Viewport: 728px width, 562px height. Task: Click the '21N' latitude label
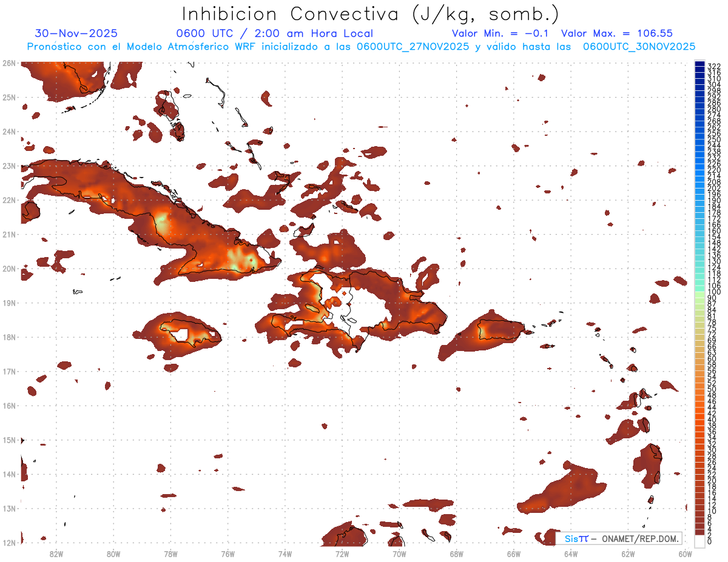pos(8,234)
